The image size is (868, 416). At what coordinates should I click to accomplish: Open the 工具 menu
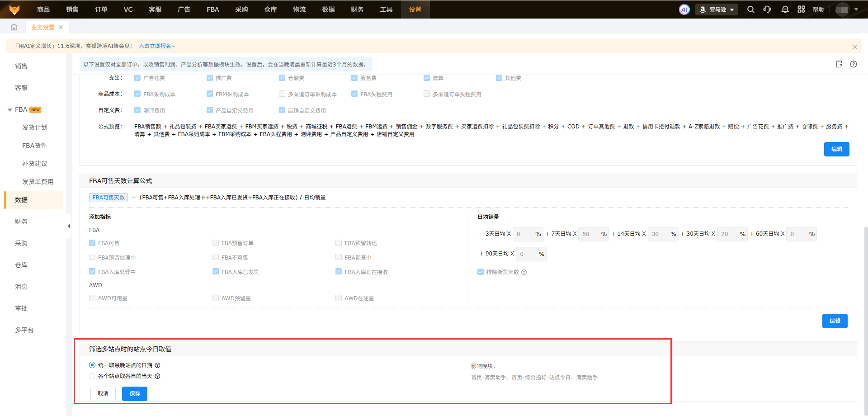coord(386,9)
